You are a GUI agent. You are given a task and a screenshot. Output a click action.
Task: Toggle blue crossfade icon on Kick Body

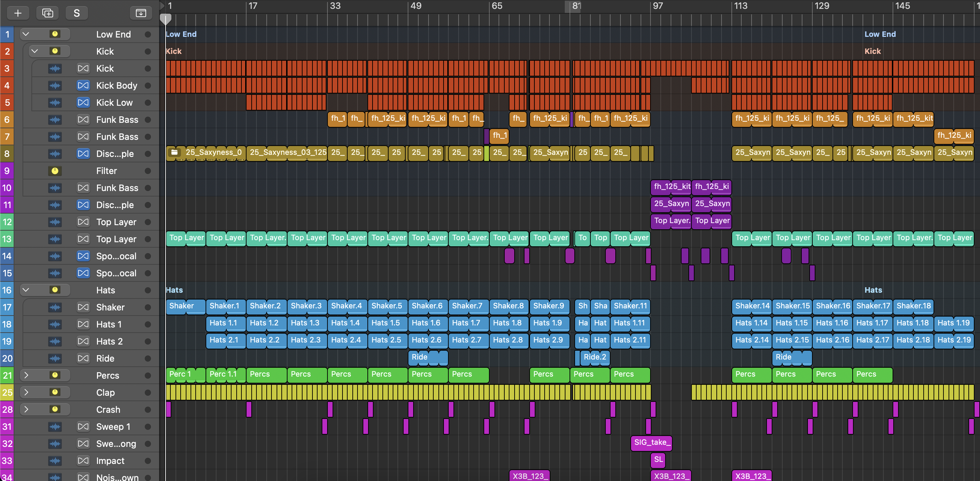tap(83, 86)
